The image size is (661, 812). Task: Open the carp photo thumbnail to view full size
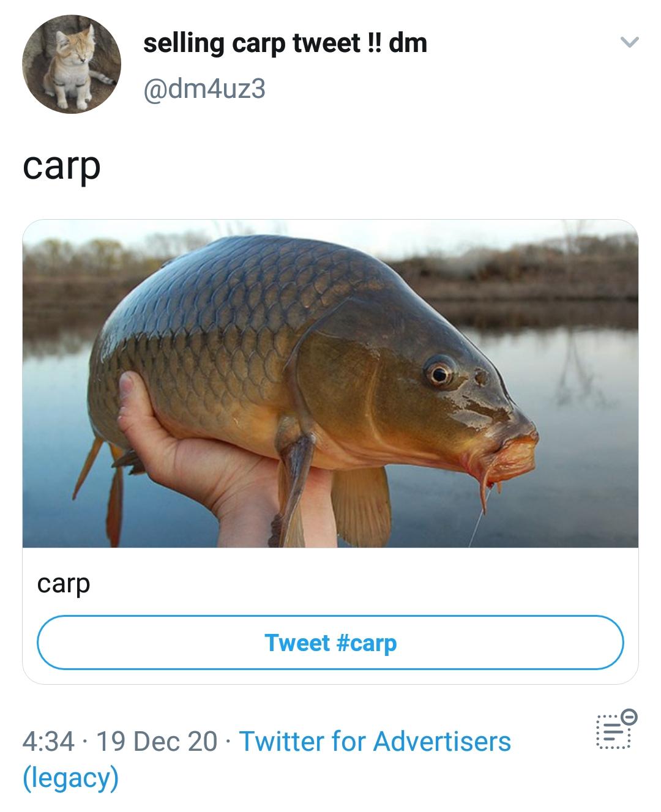[330, 386]
